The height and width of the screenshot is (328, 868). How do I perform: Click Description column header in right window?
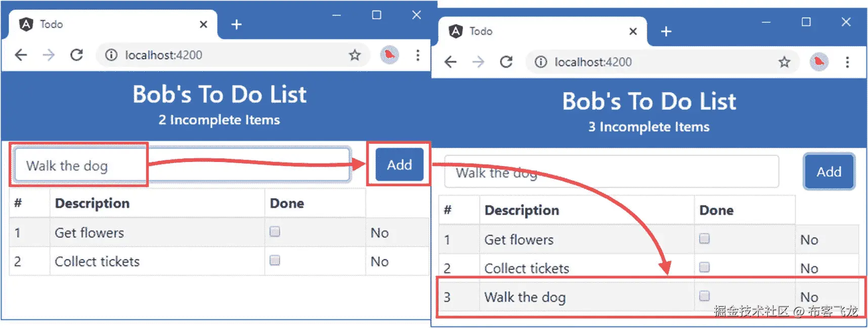click(x=522, y=210)
